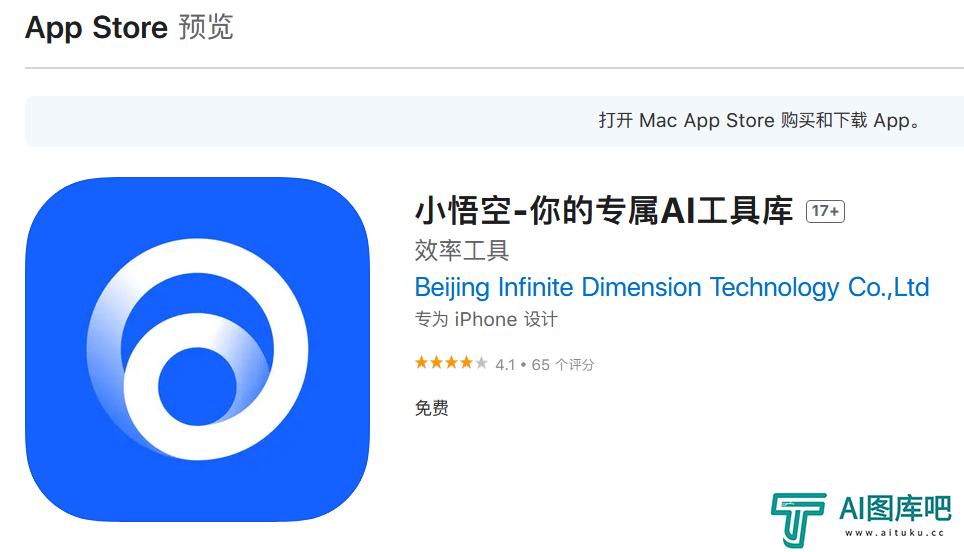964x552 pixels.
Task: Click the 专为 iPhone 设计 label
Action: tap(486, 320)
